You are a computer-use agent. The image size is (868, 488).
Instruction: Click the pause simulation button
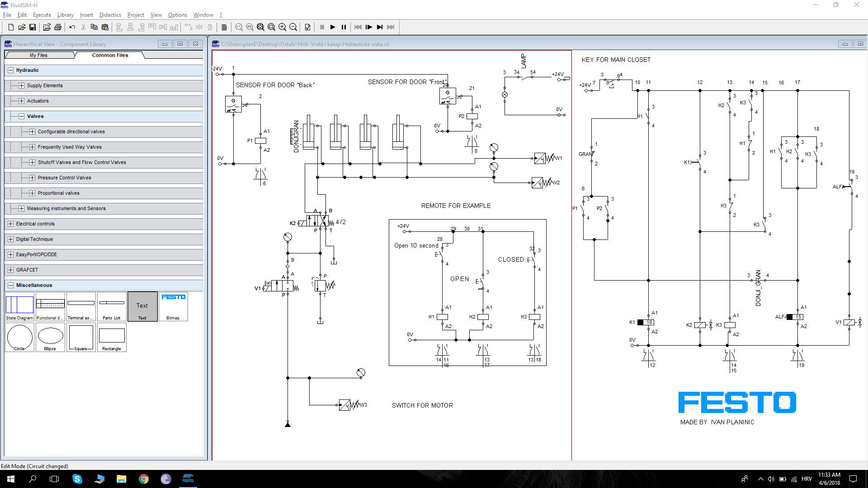[344, 27]
